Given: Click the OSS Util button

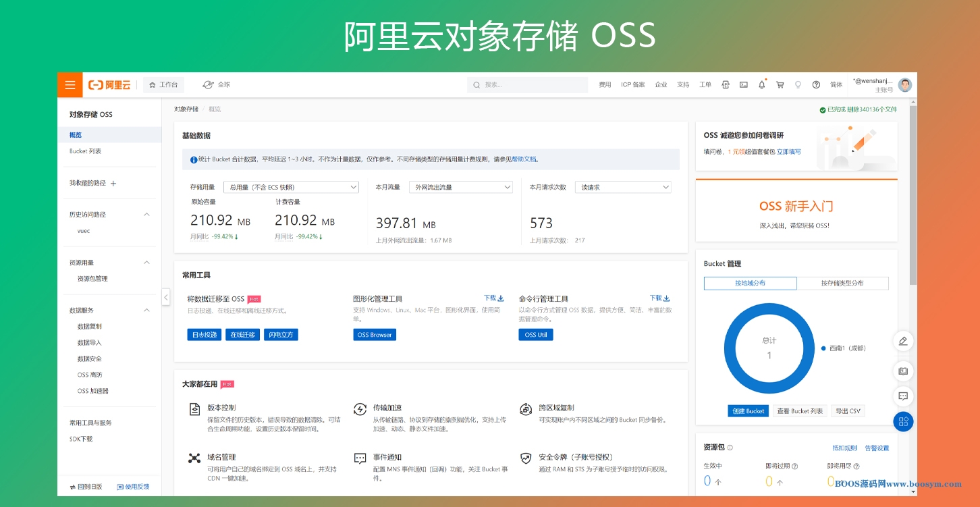Looking at the screenshot, I should tap(536, 335).
